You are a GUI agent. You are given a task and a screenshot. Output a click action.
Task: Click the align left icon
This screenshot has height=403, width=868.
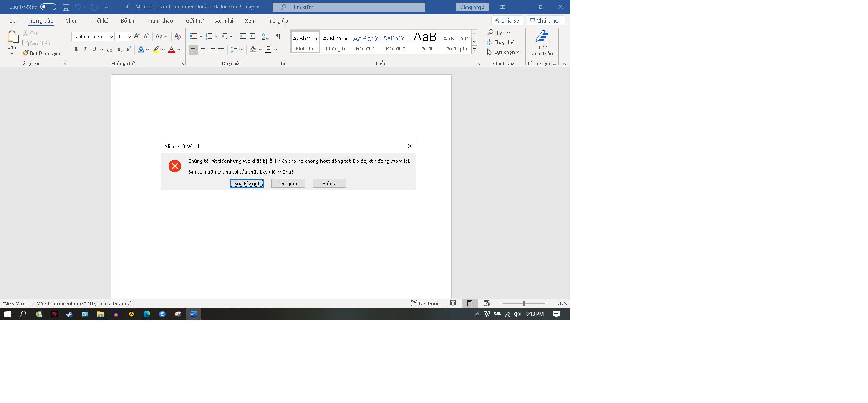tap(194, 50)
